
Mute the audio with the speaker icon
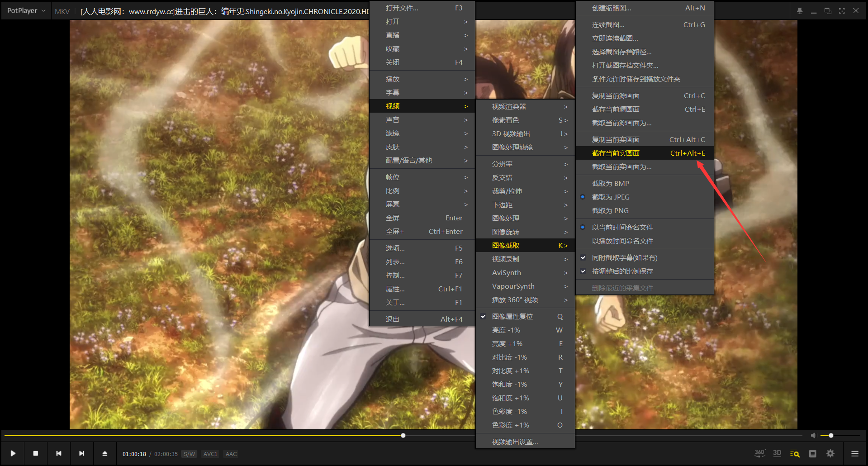(x=814, y=435)
